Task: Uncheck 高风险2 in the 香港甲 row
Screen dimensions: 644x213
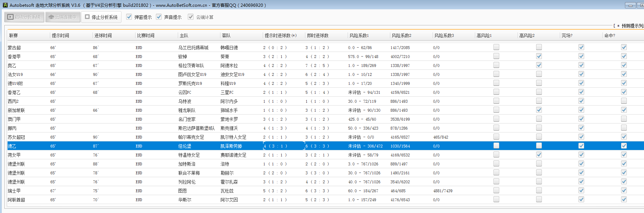Action: point(539,56)
